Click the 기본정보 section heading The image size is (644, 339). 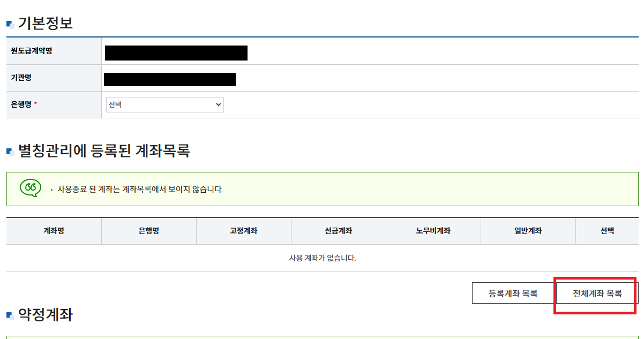pos(46,23)
